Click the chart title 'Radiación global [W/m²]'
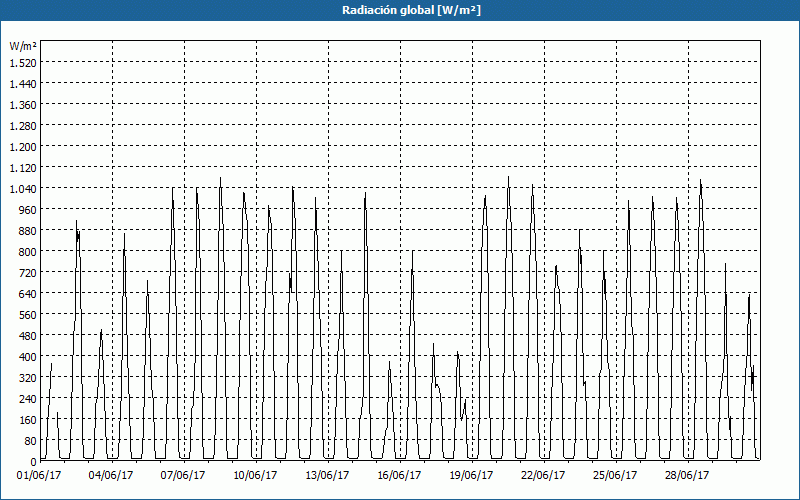Viewport: 800px width, 500px height. click(411, 10)
